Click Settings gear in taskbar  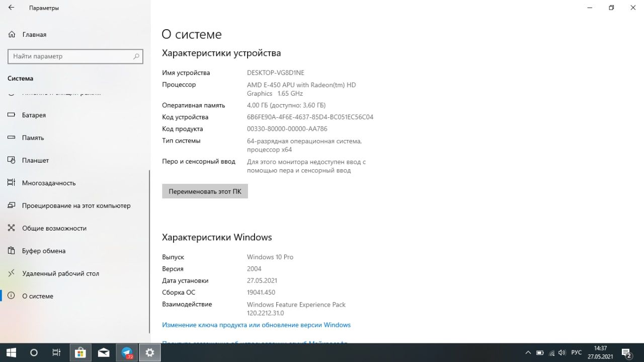point(150,352)
